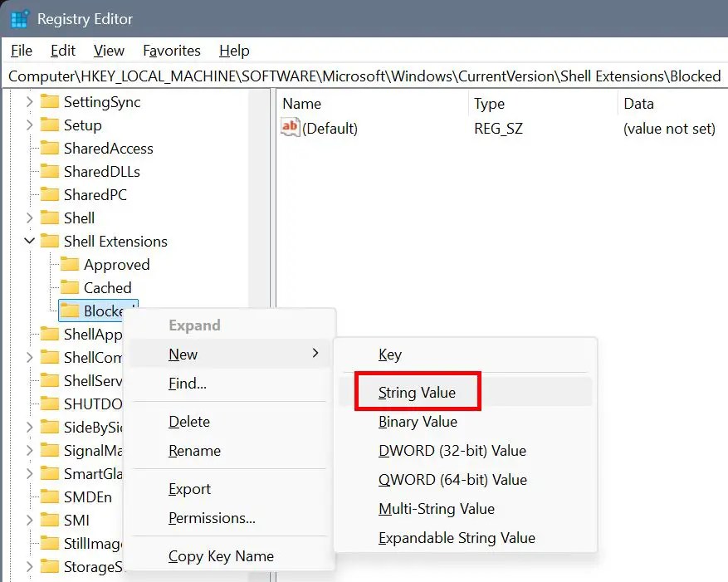This screenshot has height=582, width=728.
Task: Open the File menu
Action: coord(22,50)
